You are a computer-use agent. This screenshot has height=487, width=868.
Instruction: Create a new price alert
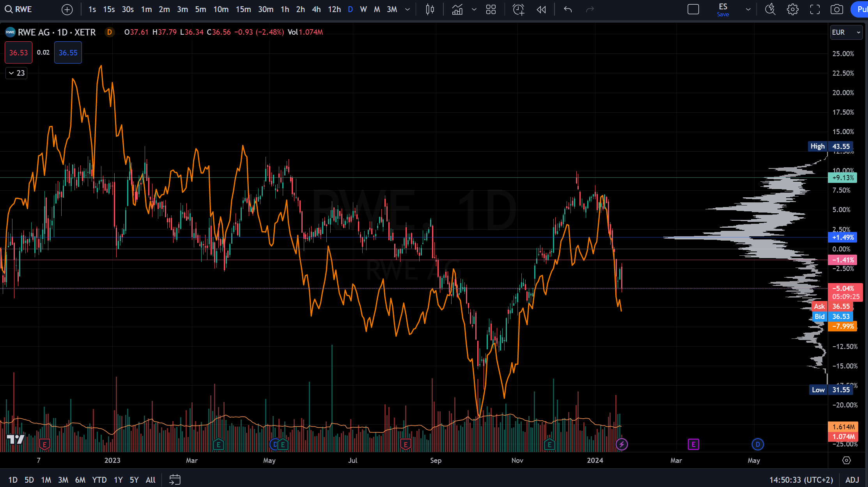[x=518, y=9]
